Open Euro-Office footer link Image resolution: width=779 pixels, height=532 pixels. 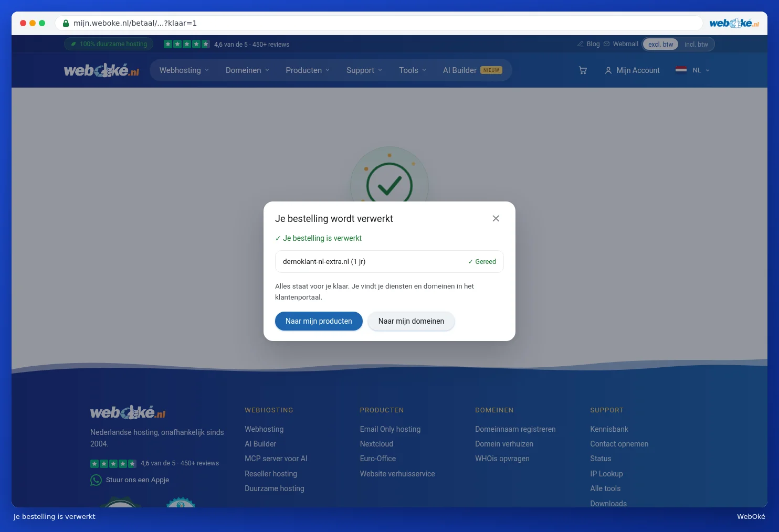[378, 459]
